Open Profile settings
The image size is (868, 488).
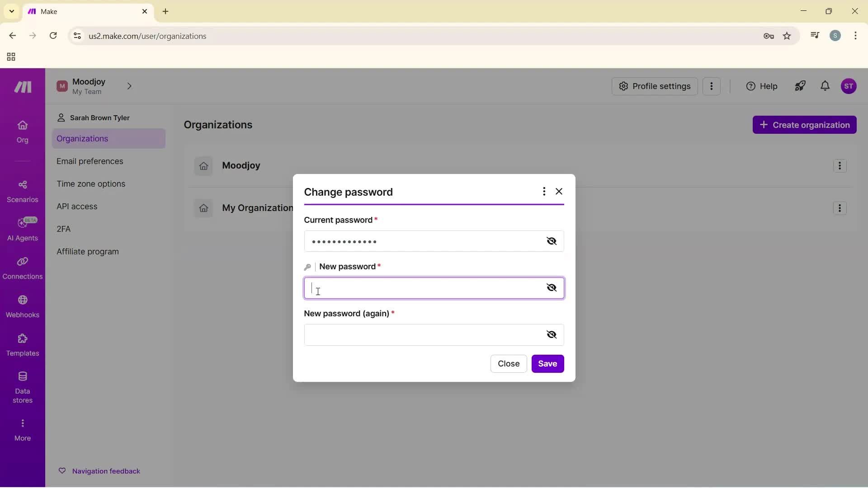pos(654,86)
